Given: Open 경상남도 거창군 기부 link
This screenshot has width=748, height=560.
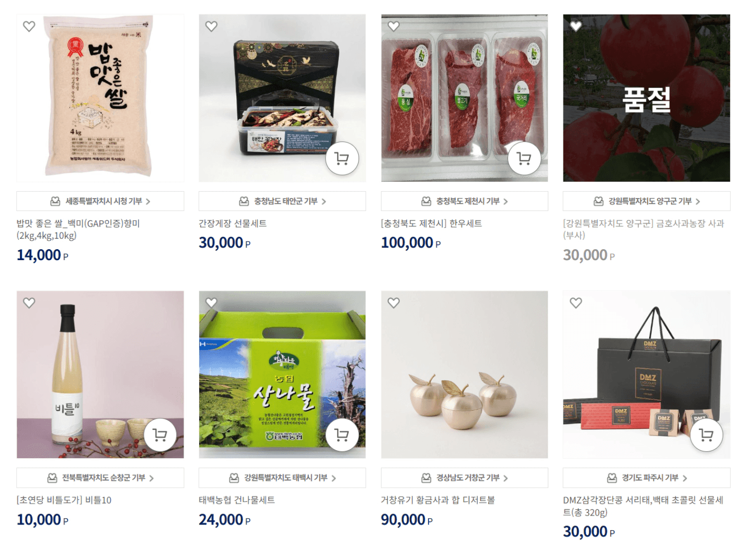Looking at the screenshot, I should (x=465, y=478).
